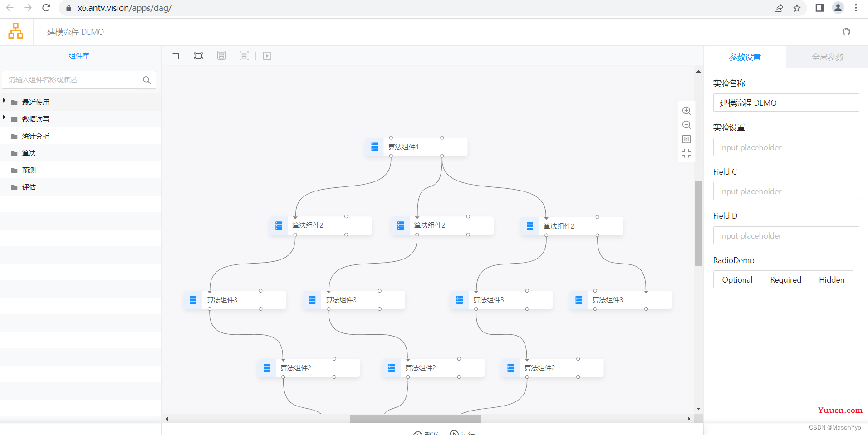Screen dimensions: 868x435
Task: Expand the 最近使用 tree arrow
Action: [x=4, y=101]
